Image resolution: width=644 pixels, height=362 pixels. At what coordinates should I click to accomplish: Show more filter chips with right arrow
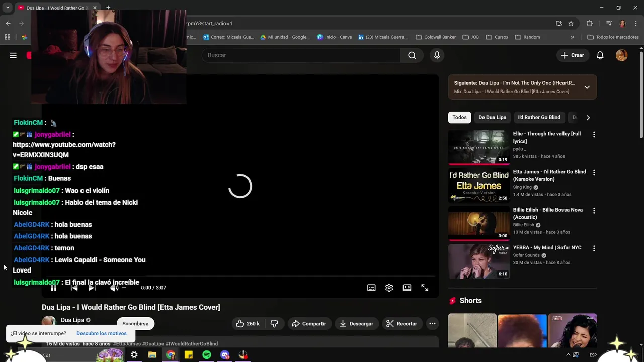tap(588, 117)
